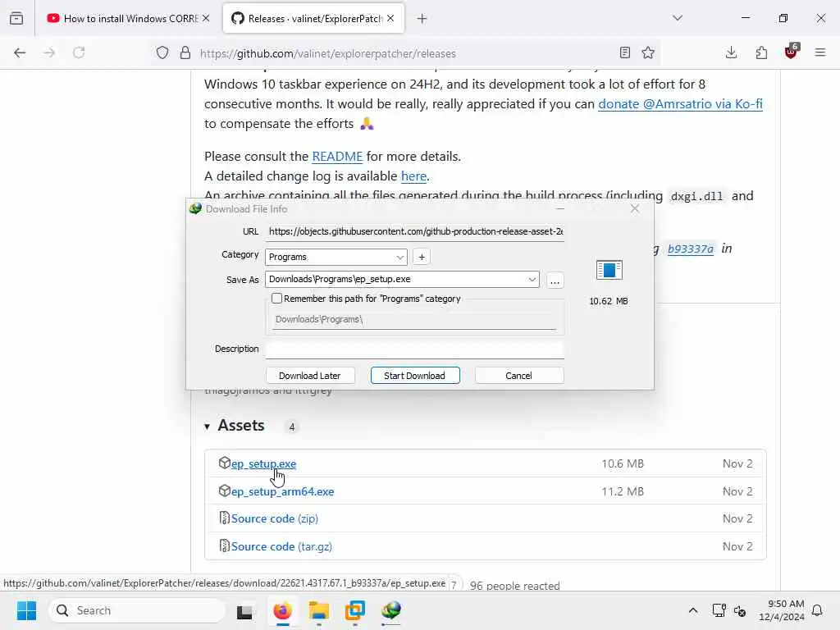This screenshot has width=840, height=630.
Task: Switch to How to install Windows tab
Action: point(127,18)
